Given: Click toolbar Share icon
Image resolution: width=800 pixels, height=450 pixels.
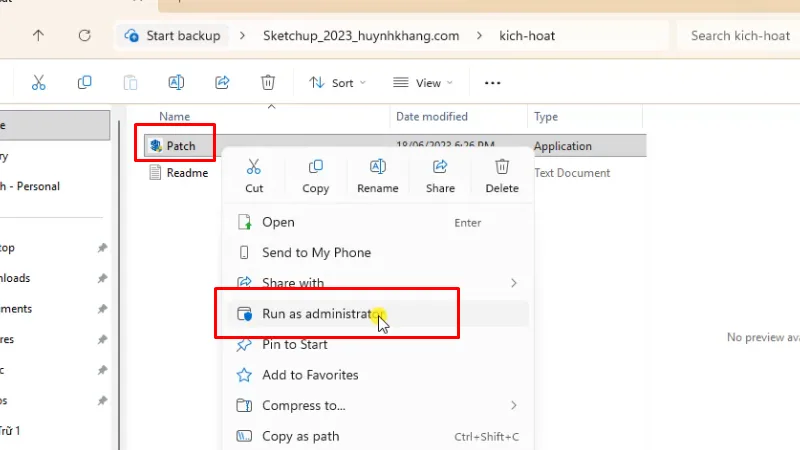Looking at the screenshot, I should (x=222, y=82).
